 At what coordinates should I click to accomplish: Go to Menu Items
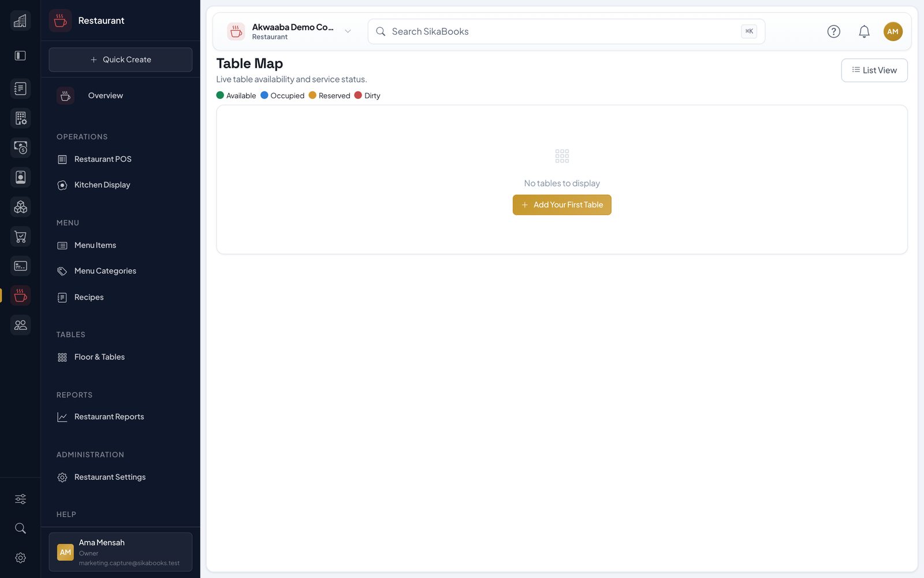121,245
